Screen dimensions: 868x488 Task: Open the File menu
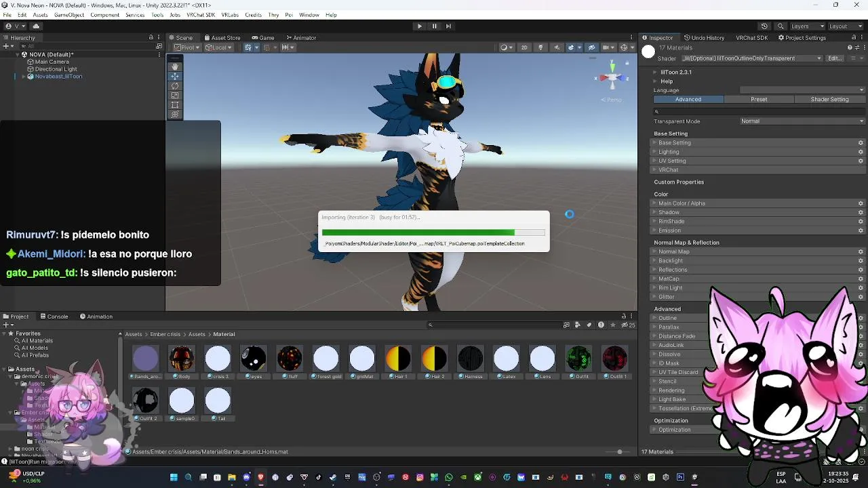[x=7, y=15]
